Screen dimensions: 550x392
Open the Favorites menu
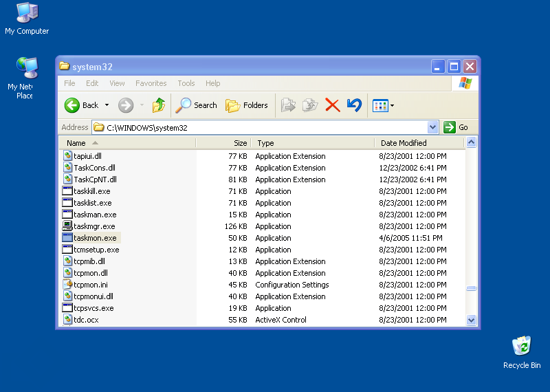[151, 83]
